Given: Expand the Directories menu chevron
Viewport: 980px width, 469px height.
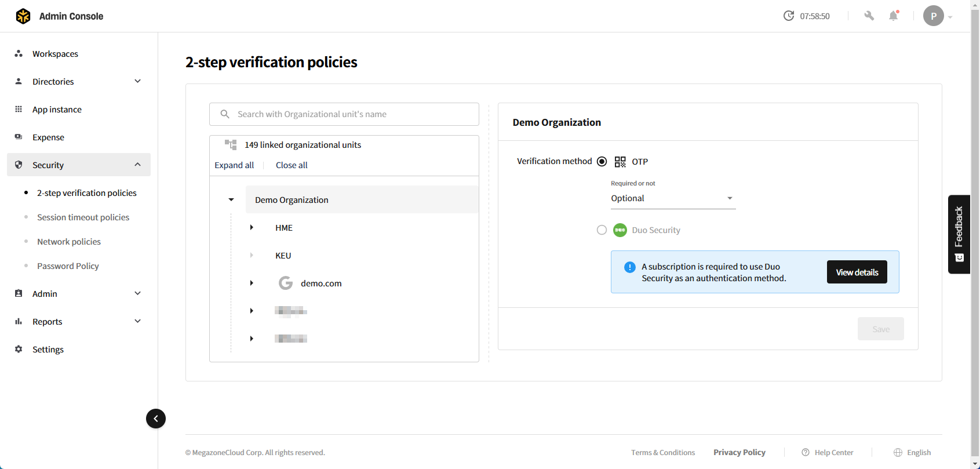Looking at the screenshot, I should 138,81.
